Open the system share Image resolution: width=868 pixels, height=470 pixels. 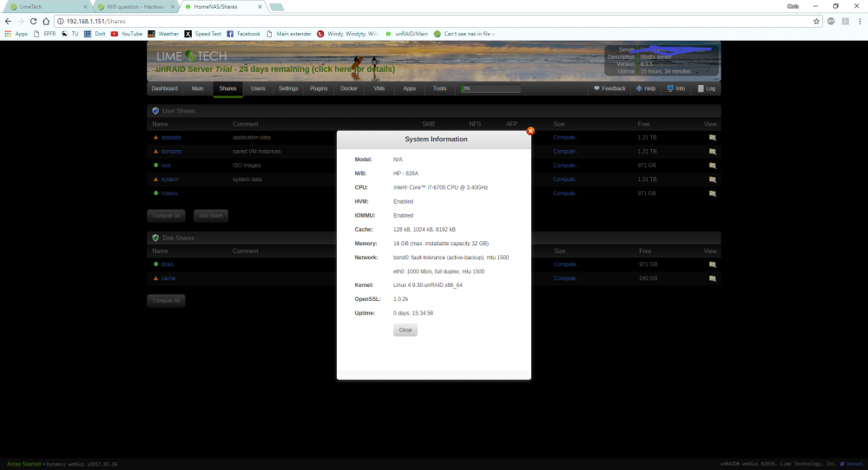point(170,180)
